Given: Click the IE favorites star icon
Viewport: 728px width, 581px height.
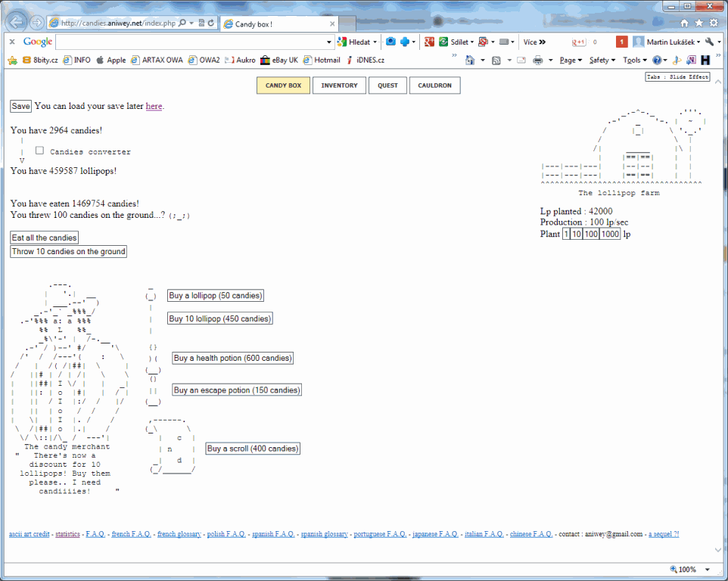Looking at the screenshot, I should tap(699, 23).
